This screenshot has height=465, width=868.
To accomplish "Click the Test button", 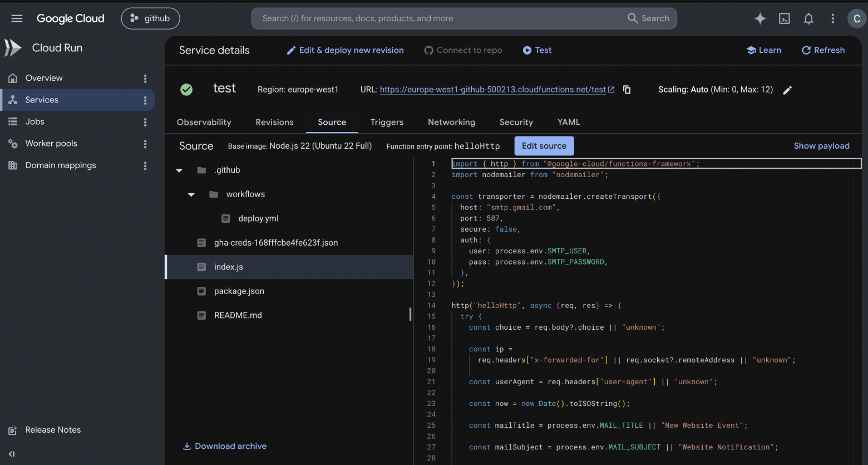I will (x=537, y=50).
